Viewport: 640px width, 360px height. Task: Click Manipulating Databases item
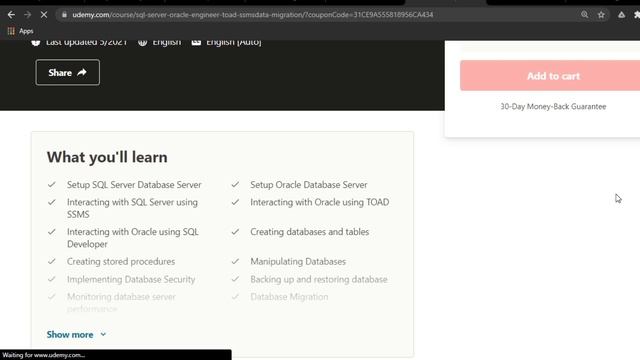[x=298, y=262]
